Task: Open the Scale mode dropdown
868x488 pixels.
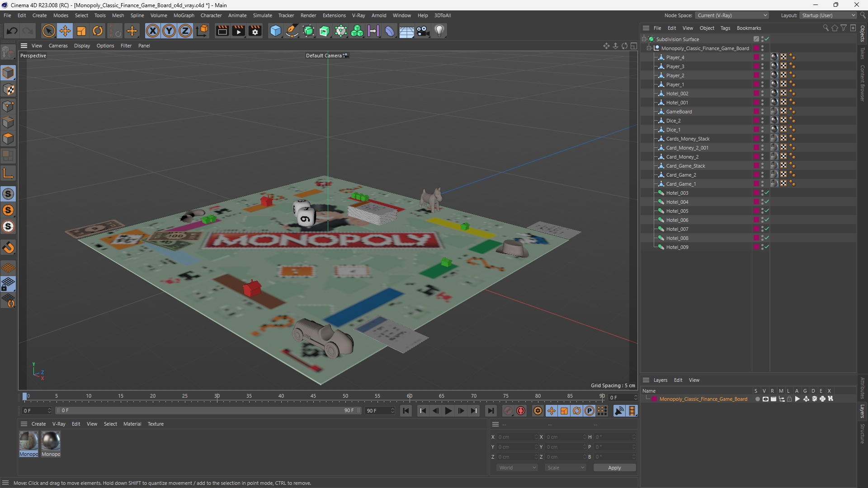Action: coord(566,468)
